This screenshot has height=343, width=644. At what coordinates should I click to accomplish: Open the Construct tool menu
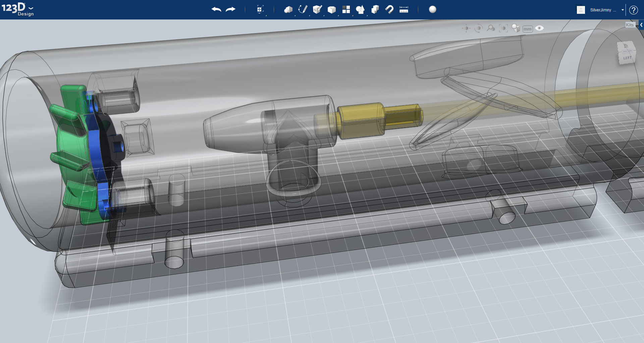pyautogui.click(x=317, y=9)
